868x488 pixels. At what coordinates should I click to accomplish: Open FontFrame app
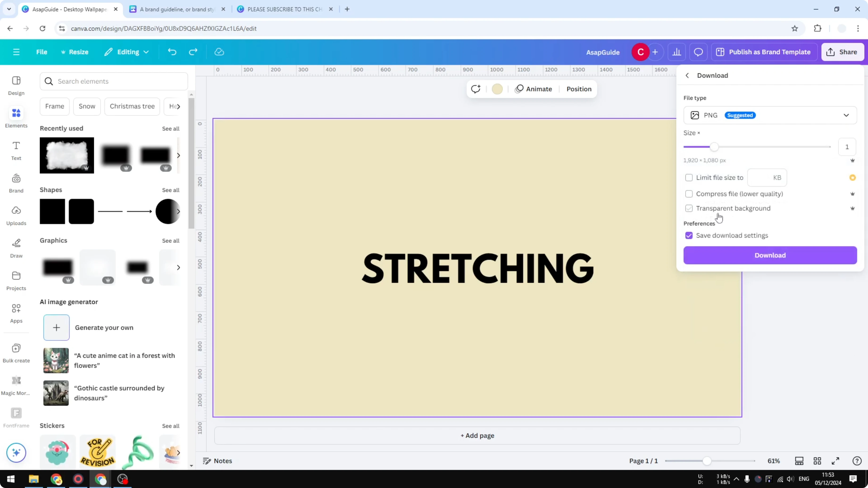tap(16, 418)
